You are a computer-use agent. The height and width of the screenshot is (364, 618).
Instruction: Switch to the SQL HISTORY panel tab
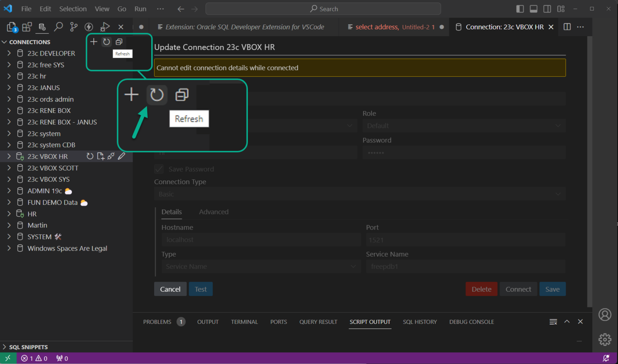point(420,322)
